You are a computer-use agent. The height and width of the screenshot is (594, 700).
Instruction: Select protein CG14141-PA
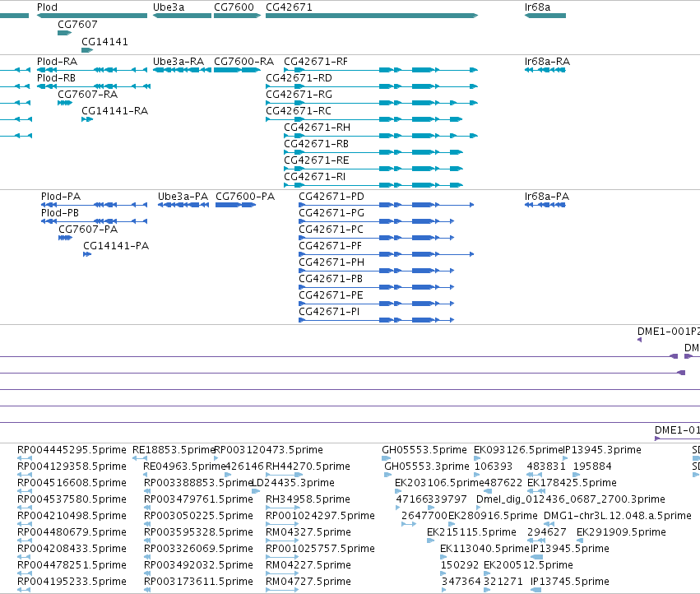click(116, 246)
